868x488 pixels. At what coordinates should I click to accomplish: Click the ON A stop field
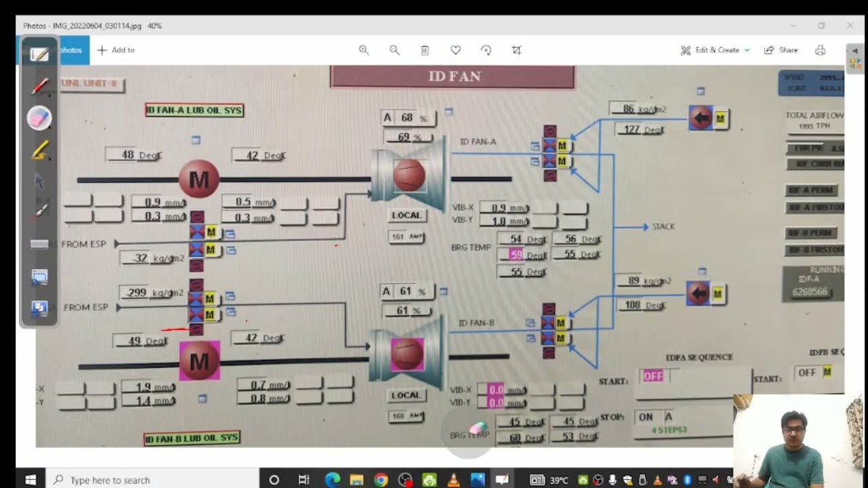click(656, 417)
